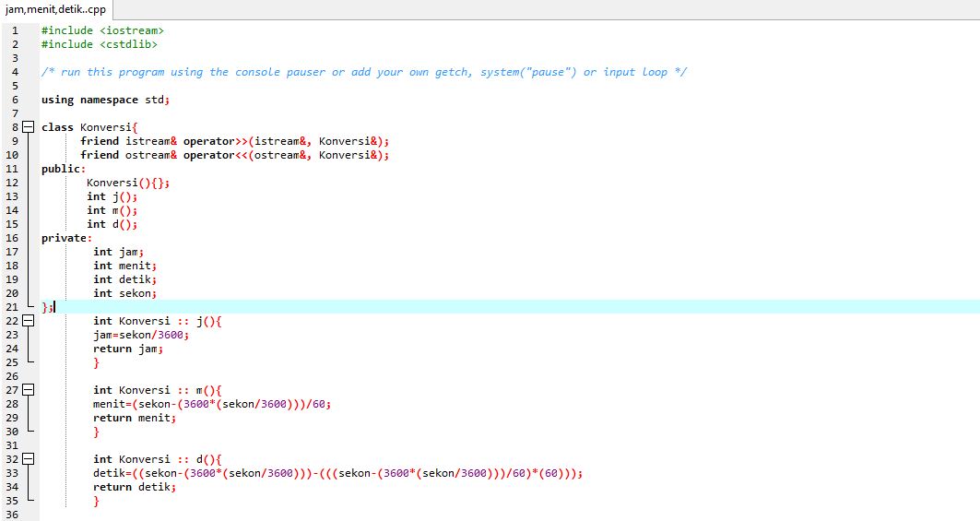980x521 pixels.
Task: Click the closing brace on line 35
Action: (96, 501)
